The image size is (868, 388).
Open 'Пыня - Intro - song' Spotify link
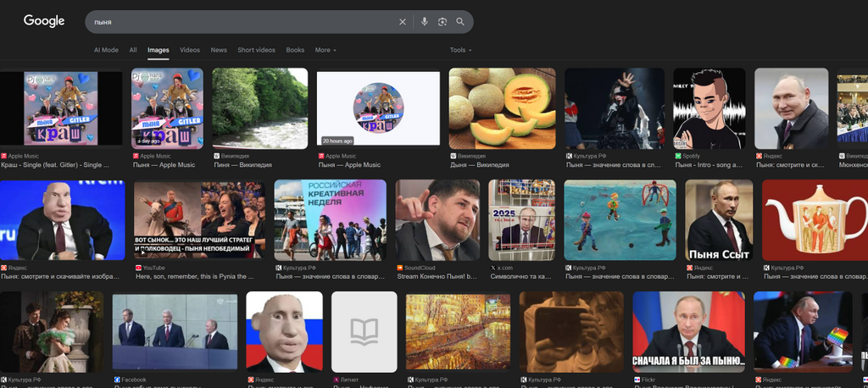pyautogui.click(x=709, y=165)
